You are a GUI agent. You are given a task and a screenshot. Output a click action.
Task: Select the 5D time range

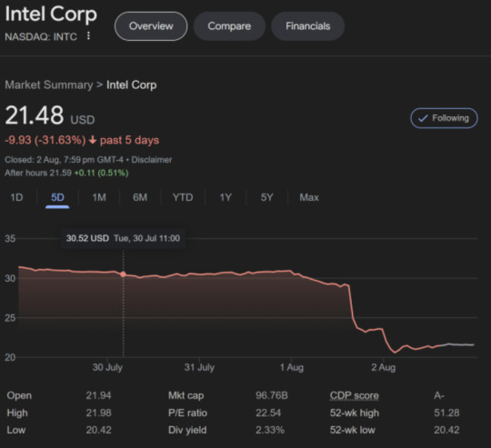[57, 197]
